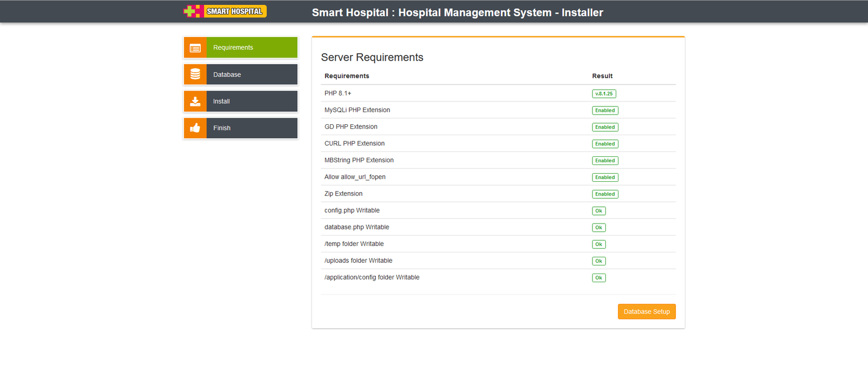868x368 pixels.
Task: Click the Requirements step list icon
Action: click(195, 48)
